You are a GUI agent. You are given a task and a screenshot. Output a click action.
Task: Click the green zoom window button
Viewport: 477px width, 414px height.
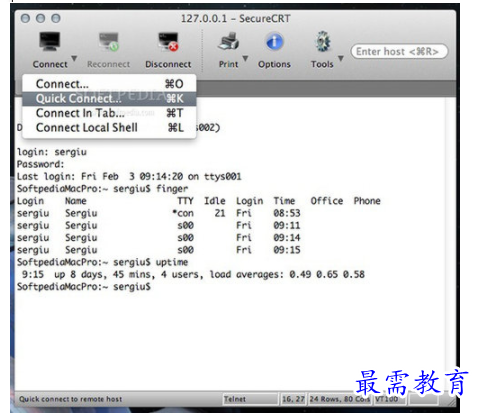(56, 18)
